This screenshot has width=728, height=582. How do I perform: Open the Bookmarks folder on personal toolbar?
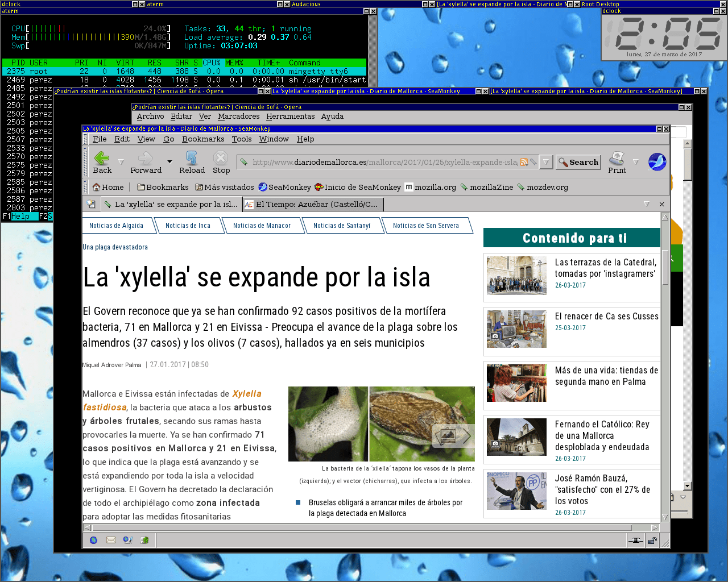[x=163, y=187]
